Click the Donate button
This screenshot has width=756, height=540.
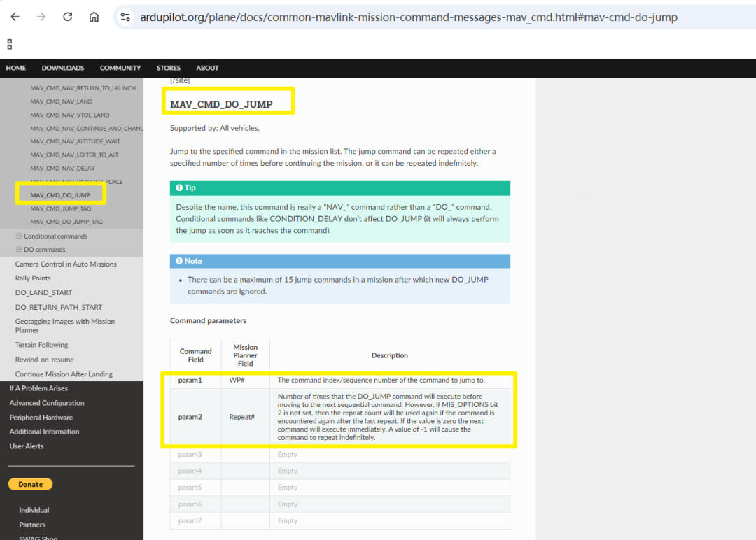30,484
